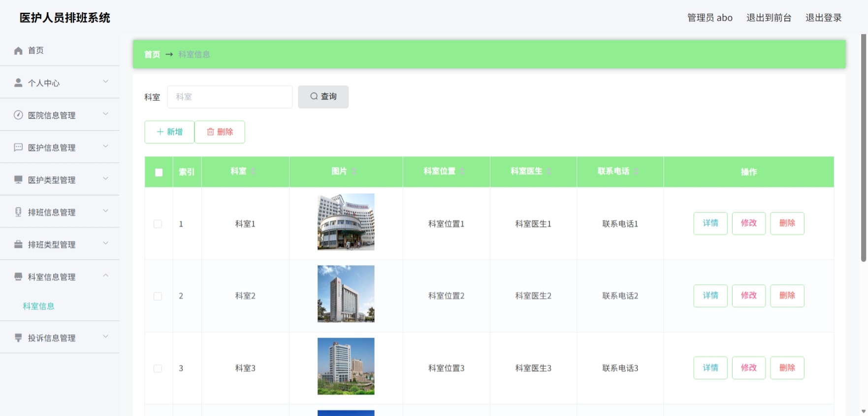The height and width of the screenshot is (416, 868).
Task: Click 修改 for row 科室1
Action: click(x=749, y=223)
